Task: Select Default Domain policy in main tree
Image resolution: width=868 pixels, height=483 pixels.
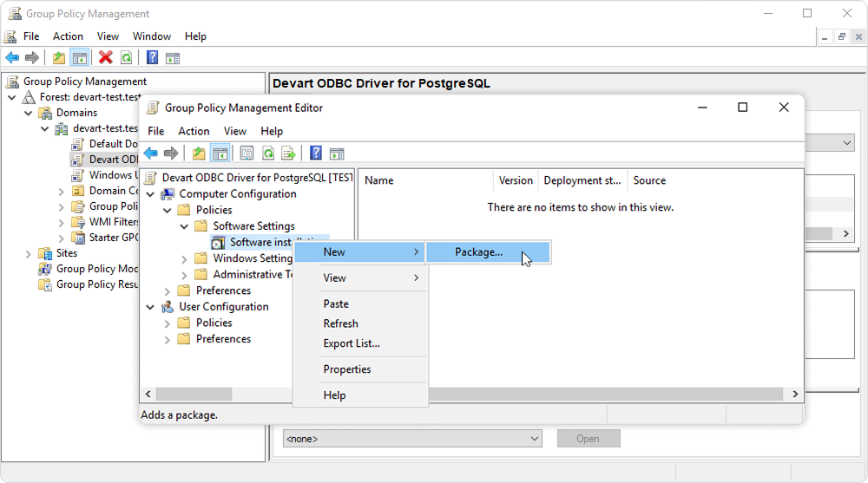Action: 105,144
